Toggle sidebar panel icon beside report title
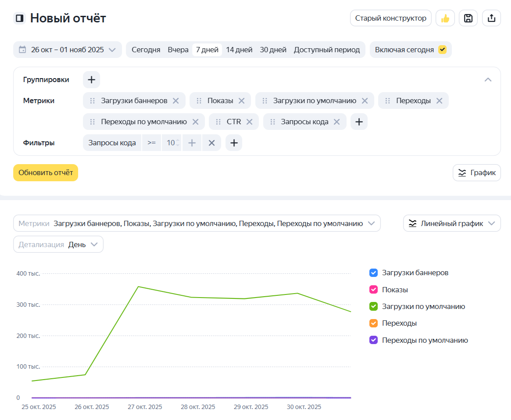 pos(20,18)
